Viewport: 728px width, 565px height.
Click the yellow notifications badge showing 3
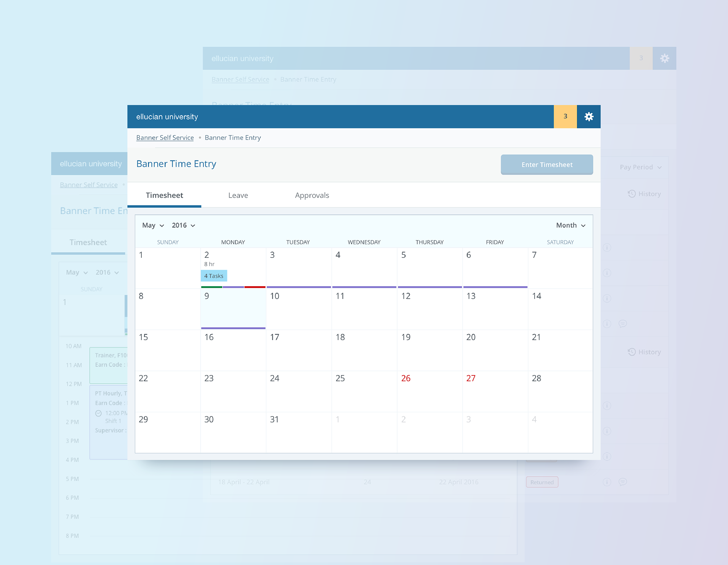565,117
